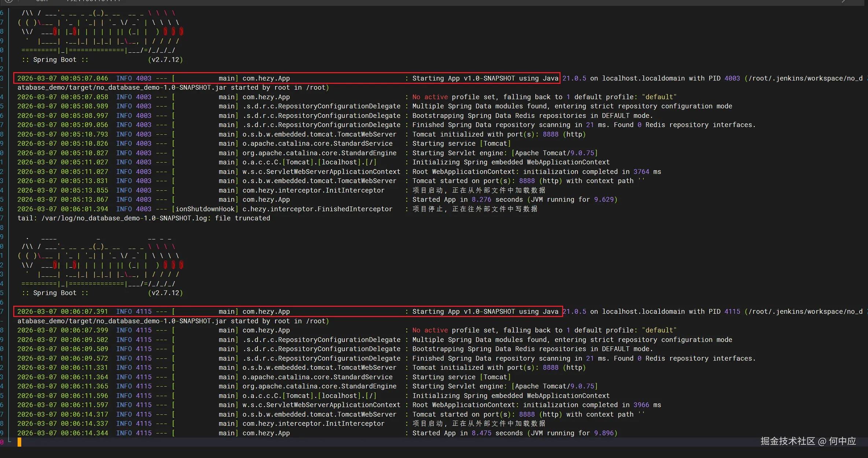Click the 'ionShutdownHook' thread name text
The height and width of the screenshot is (458, 868).
(x=205, y=209)
